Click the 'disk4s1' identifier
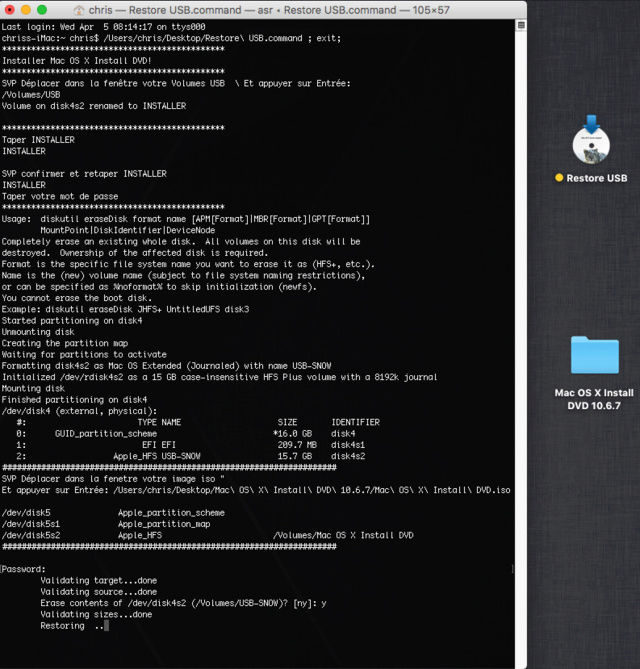Screen dimensions: 640x669 tap(348, 445)
